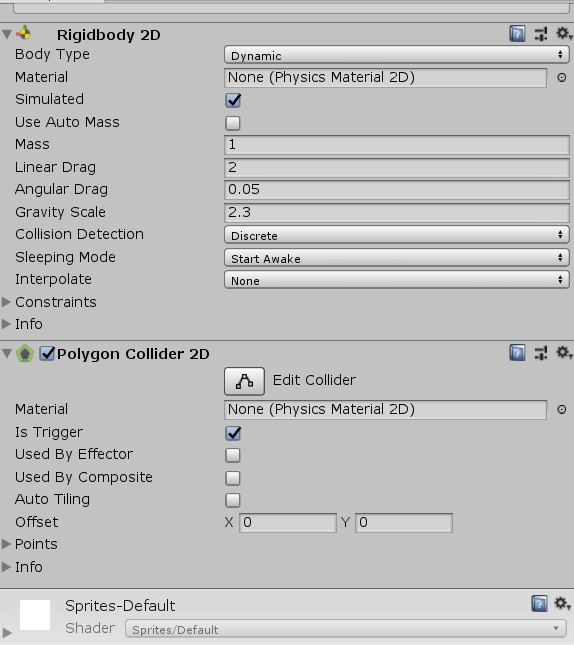Click the Offset X axis label
The image size is (574, 645).
point(229,522)
